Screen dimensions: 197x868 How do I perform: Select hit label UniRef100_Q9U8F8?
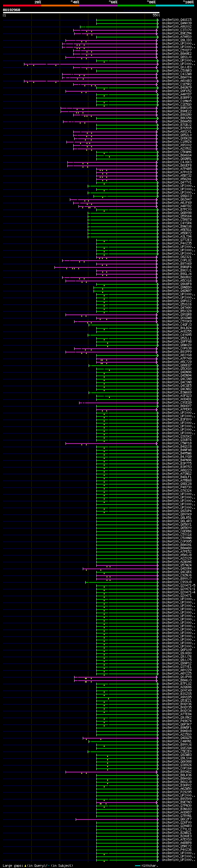coord(176,284)
